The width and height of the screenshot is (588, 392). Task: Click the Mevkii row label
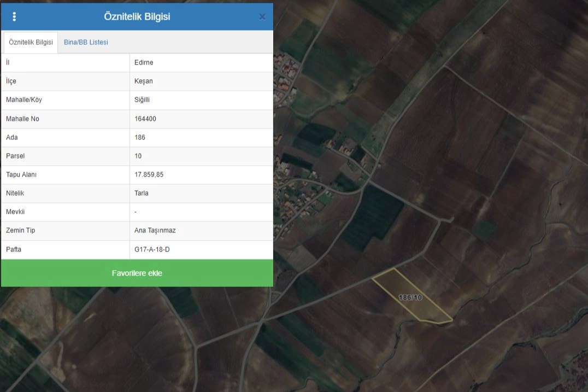(x=15, y=212)
